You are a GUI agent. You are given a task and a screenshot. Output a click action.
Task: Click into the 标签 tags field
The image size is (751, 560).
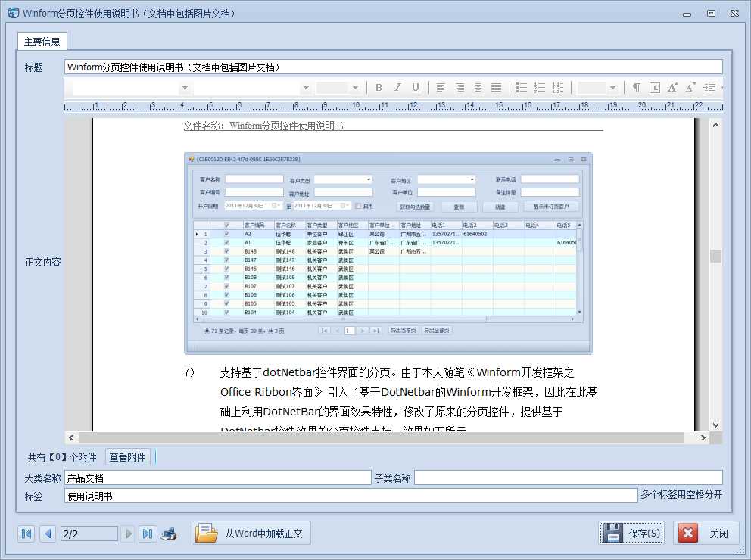[351, 496]
